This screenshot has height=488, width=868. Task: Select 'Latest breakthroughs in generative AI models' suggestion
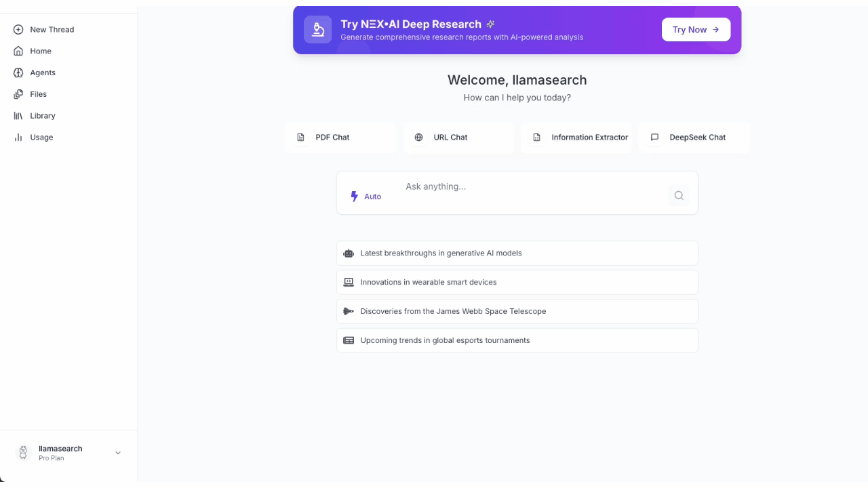tap(517, 253)
